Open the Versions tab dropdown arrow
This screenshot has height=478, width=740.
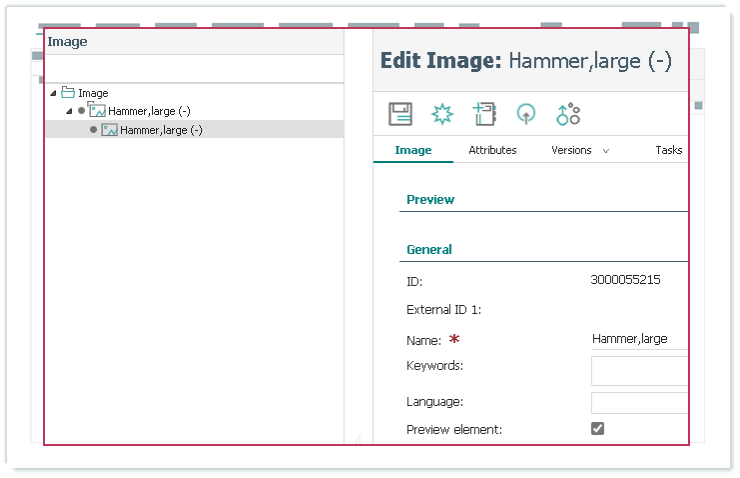tap(605, 151)
